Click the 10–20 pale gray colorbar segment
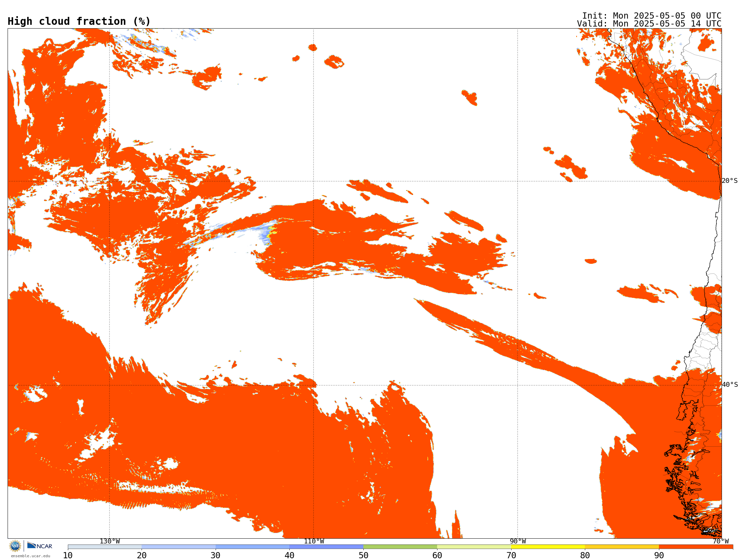 coord(105,547)
